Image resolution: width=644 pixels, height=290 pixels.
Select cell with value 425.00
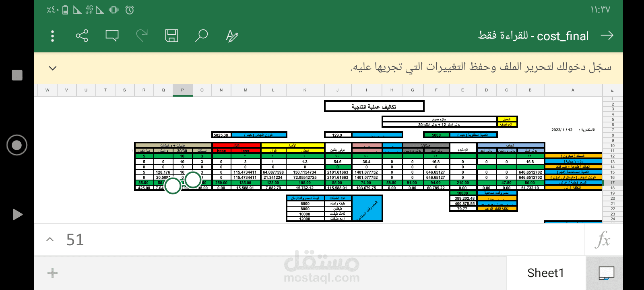click(x=144, y=188)
